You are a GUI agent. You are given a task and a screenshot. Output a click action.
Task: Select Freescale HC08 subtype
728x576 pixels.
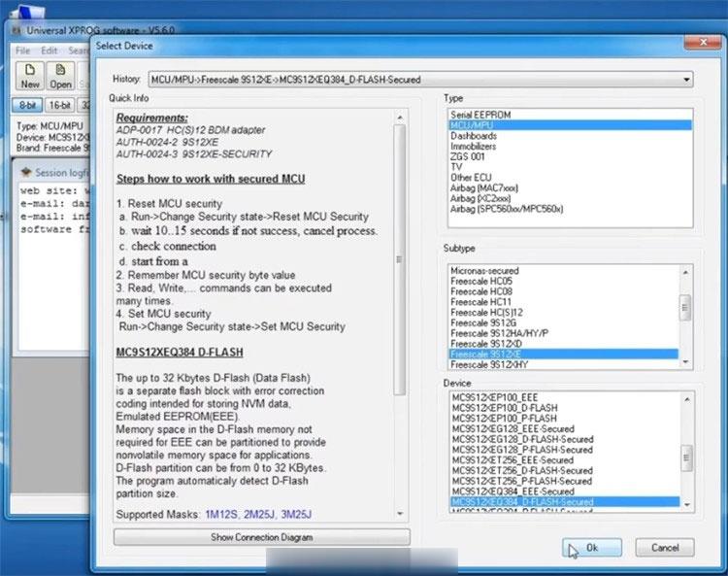coord(564,291)
